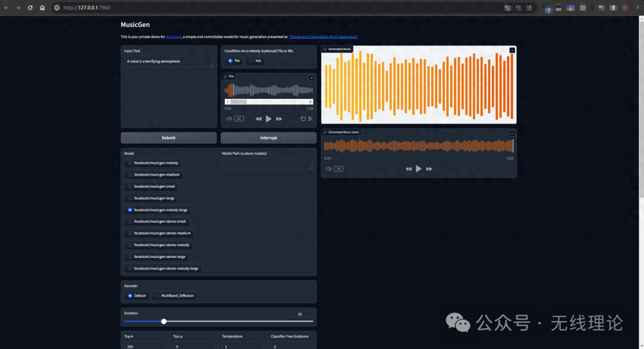
Task: Click the Temperature input field
Action: [243, 347]
